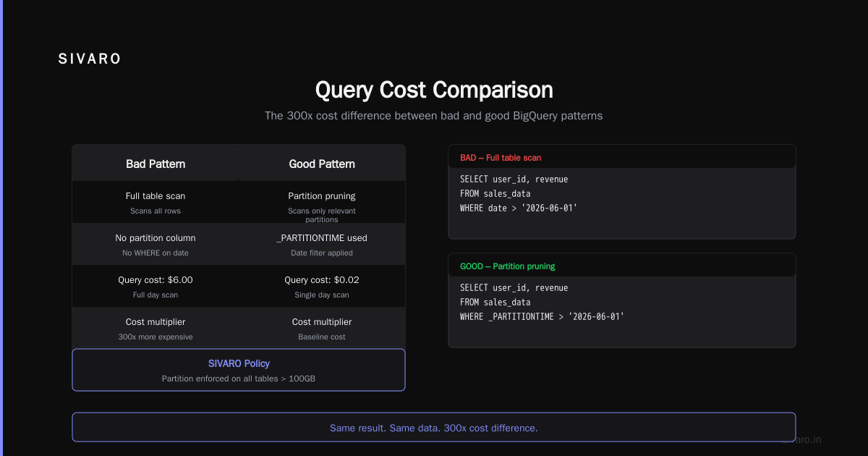Click the Full table scan cell
The width and height of the screenshot is (868, 456).
(156, 196)
